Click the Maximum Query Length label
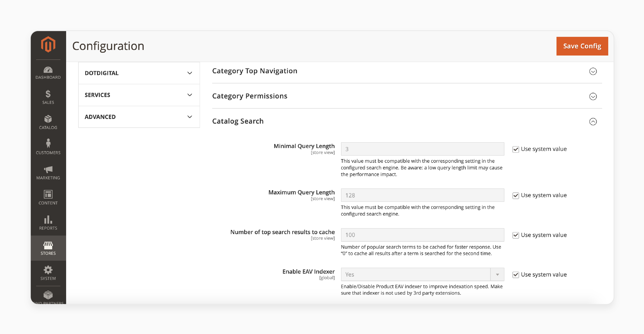Image resolution: width=644 pixels, height=334 pixels. [x=301, y=192]
